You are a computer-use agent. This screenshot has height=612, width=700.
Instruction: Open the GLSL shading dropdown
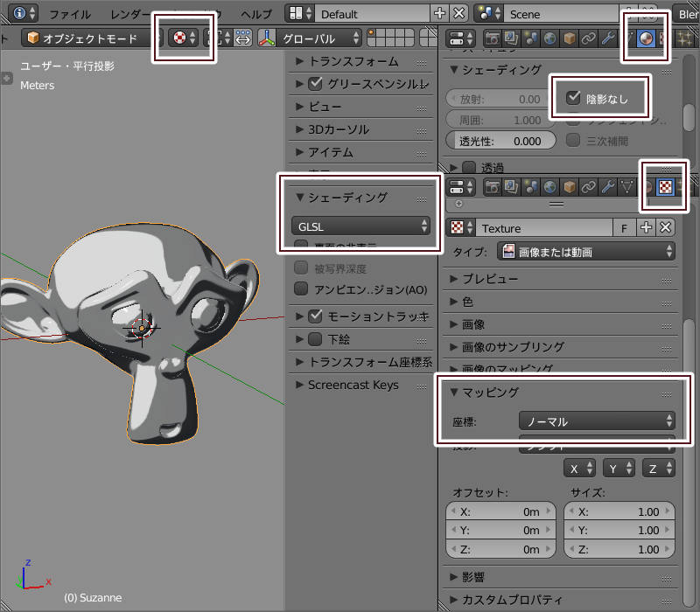pos(360,226)
